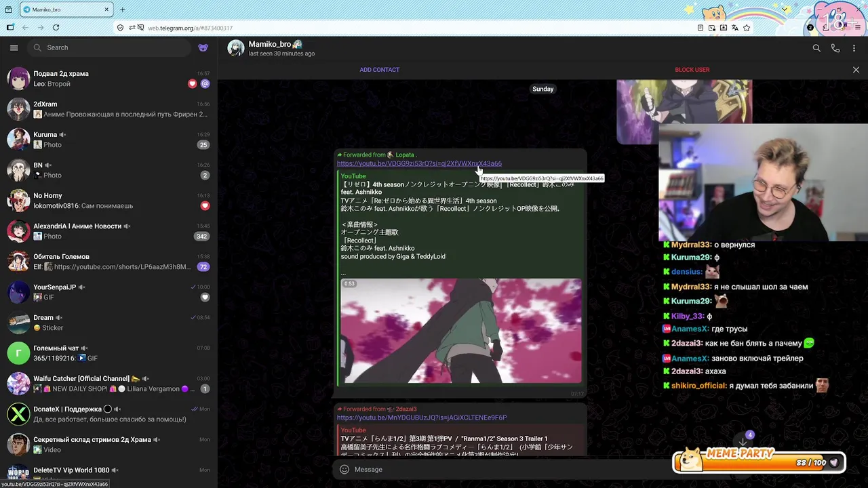868x488 pixels.
Task: Click the picture-in-picture icon in address bar
Action: click(x=712, y=28)
